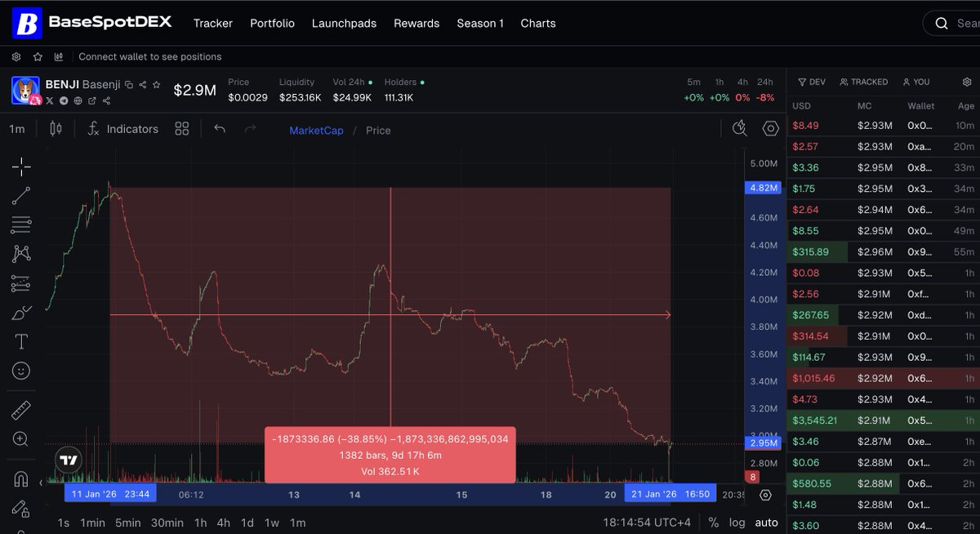Open the Charts page

point(538,24)
